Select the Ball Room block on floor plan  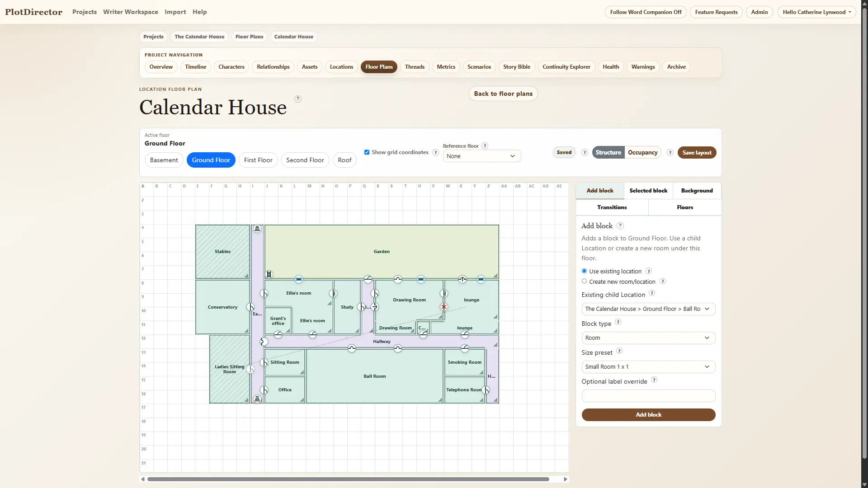coord(375,376)
